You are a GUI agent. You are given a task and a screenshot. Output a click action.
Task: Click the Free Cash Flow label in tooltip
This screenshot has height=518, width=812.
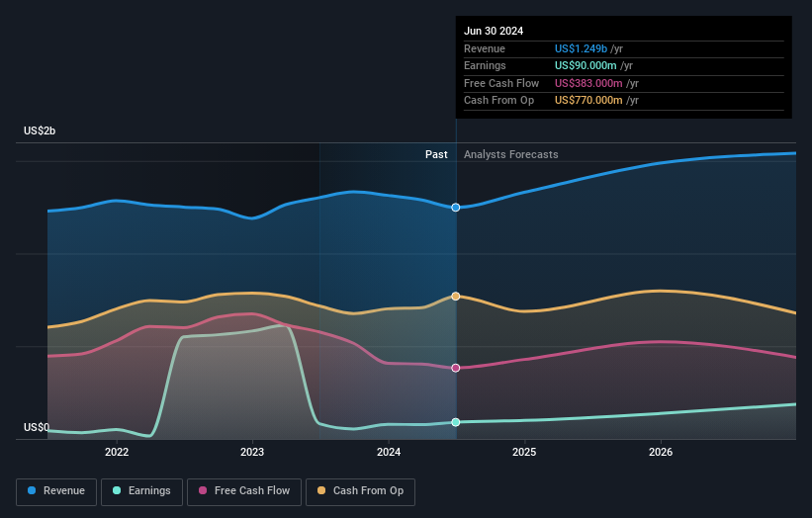(501, 83)
